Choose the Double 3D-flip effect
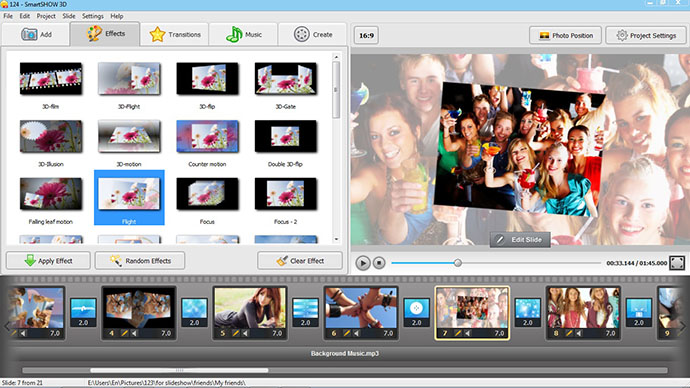 point(286,136)
